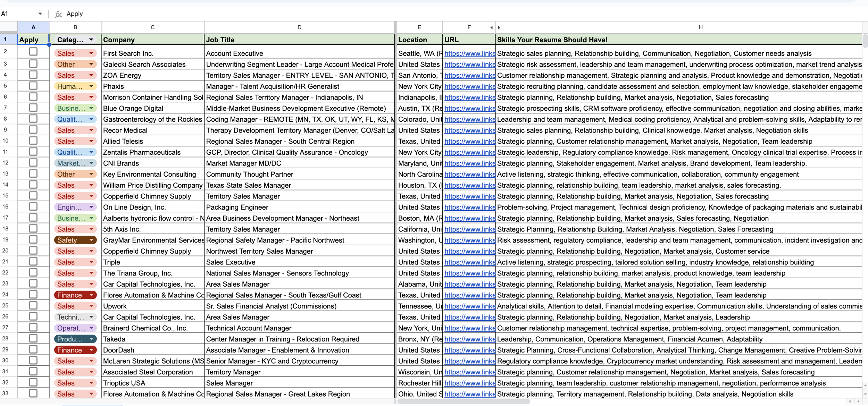Select column D header
868x406 pixels.
click(x=299, y=27)
